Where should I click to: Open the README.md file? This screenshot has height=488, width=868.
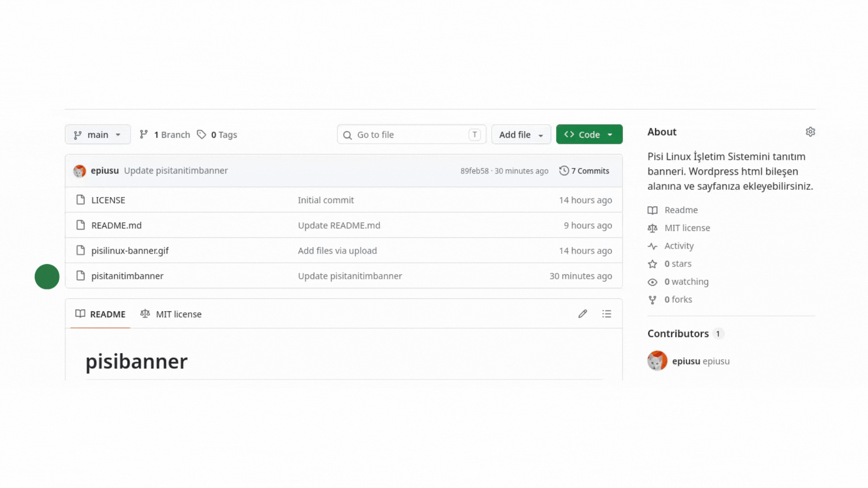point(116,225)
